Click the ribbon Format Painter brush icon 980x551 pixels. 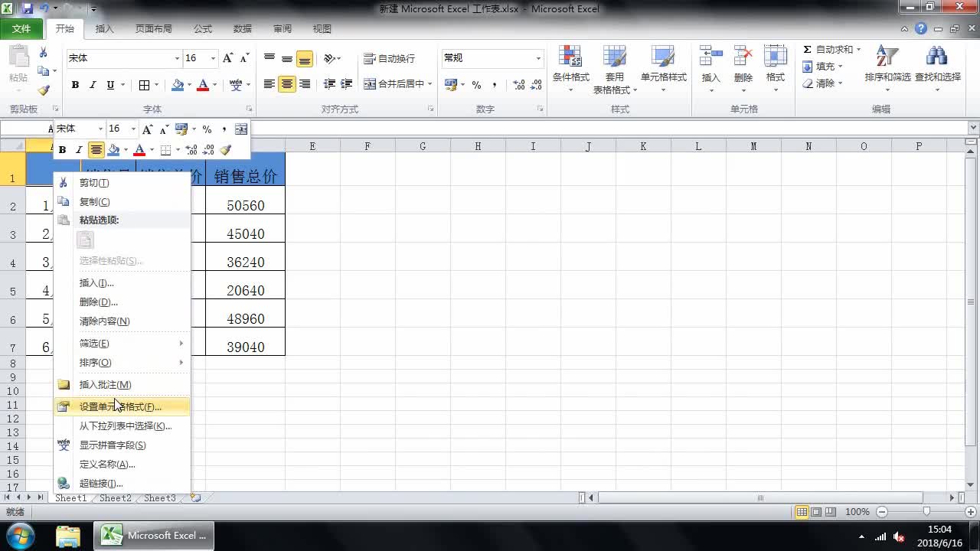coord(44,90)
